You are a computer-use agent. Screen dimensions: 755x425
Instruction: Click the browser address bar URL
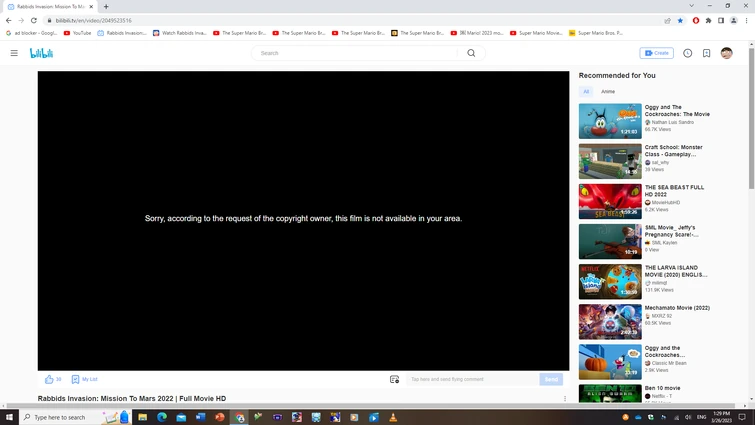coord(93,21)
